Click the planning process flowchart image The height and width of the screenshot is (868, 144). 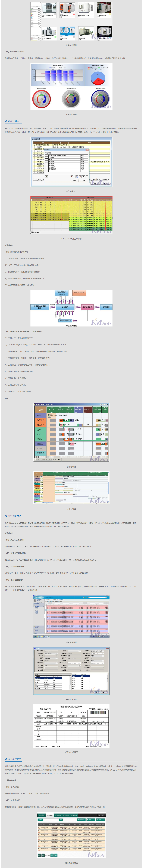point(71,308)
